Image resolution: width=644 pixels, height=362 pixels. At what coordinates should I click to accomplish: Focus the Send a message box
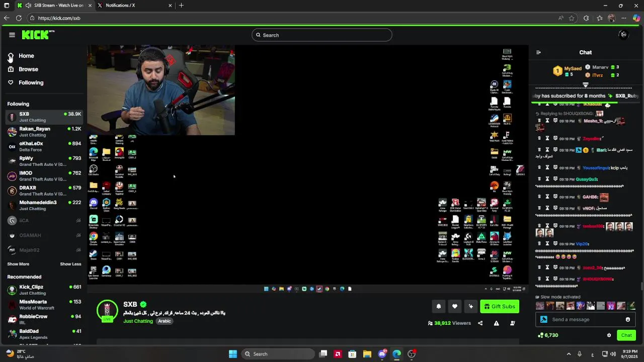(585, 319)
